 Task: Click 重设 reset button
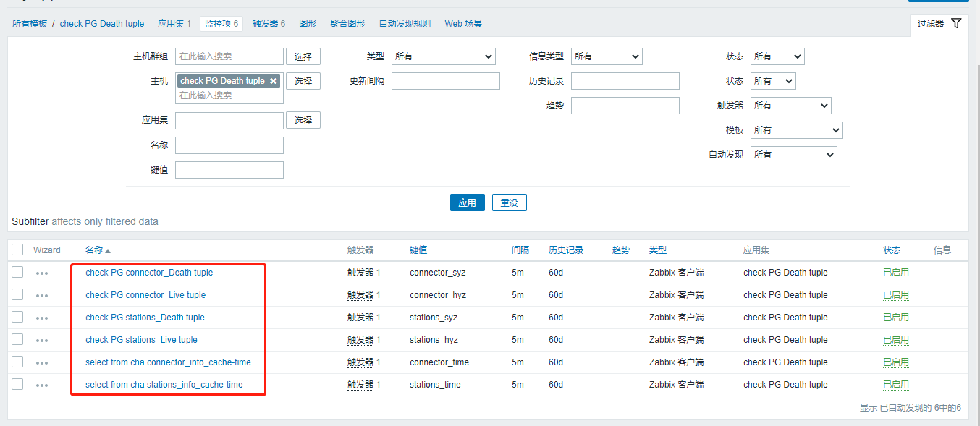[x=510, y=203]
